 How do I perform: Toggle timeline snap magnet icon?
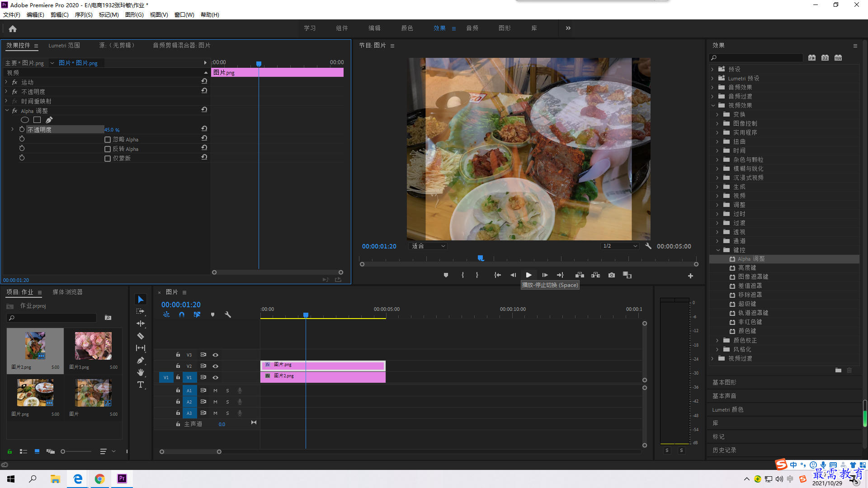pos(182,315)
